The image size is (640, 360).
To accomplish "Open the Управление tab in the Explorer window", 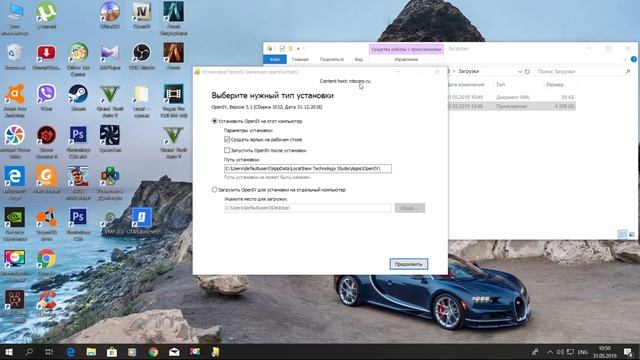I will click(x=406, y=60).
